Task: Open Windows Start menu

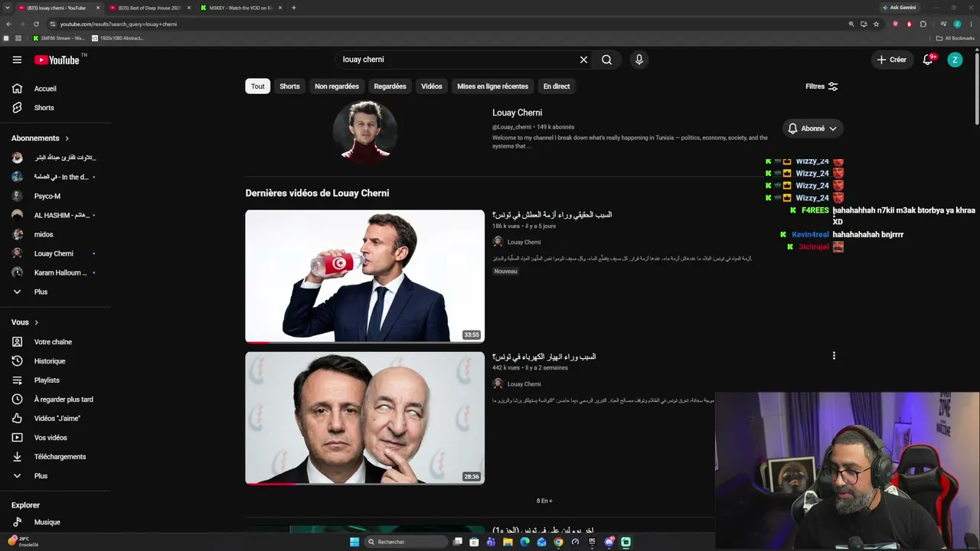Action: 354,542
